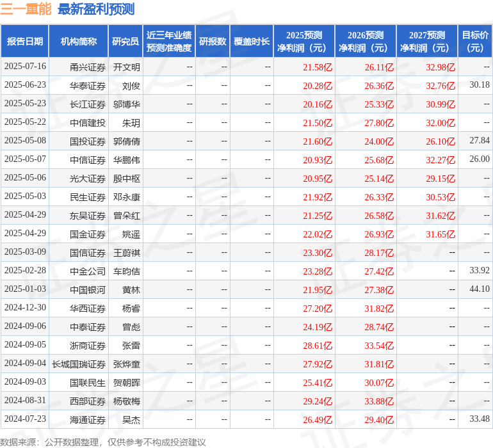
Task: Click researcher name 张烨童
Action: [x=127, y=364]
